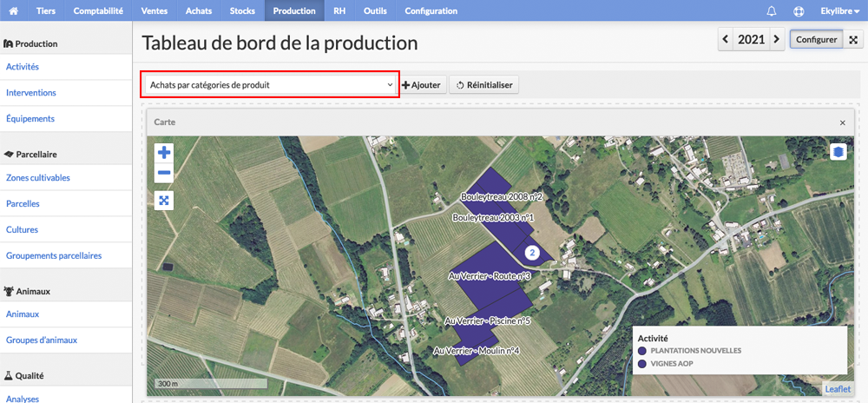The image size is (868, 403).
Task: Open the Ekylibre user menu
Action: [839, 10]
